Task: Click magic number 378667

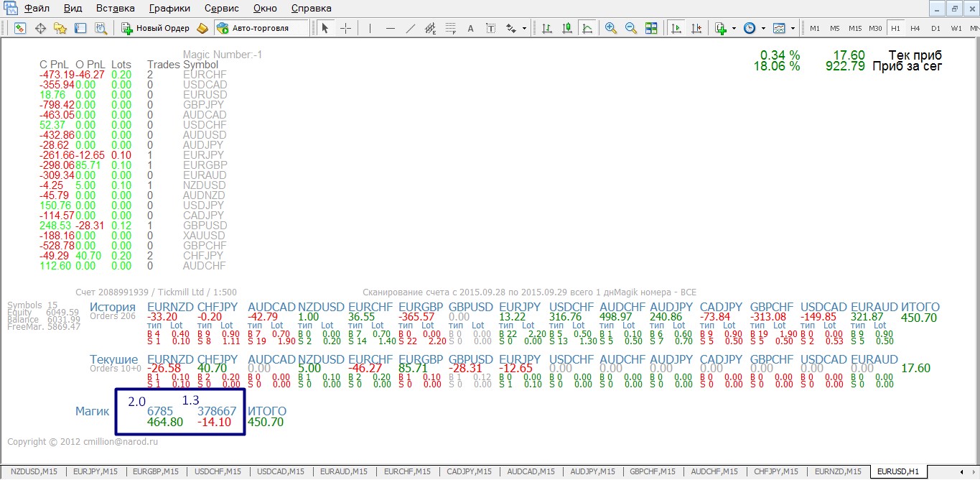Action: pyautogui.click(x=217, y=411)
